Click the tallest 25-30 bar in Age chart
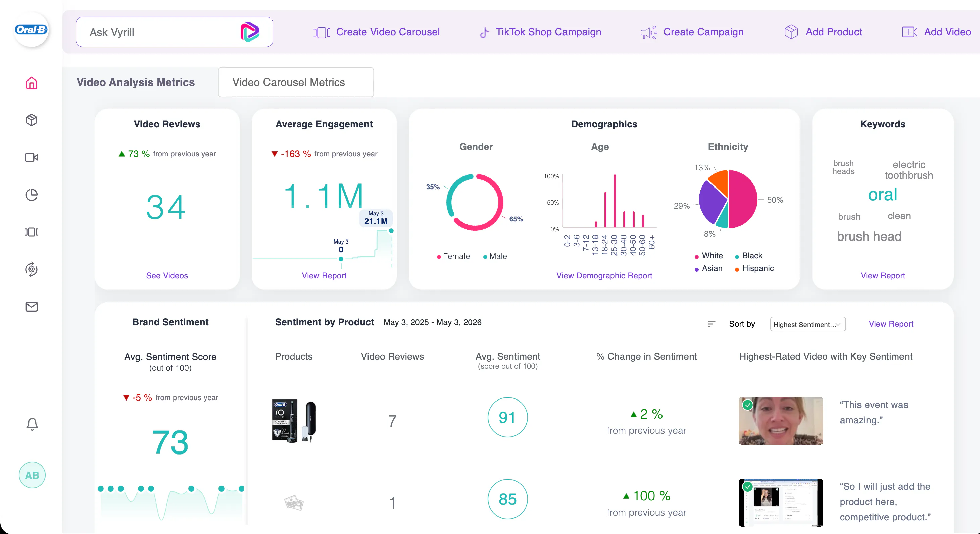980x534 pixels. pyautogui.click(x=615, y=201)
